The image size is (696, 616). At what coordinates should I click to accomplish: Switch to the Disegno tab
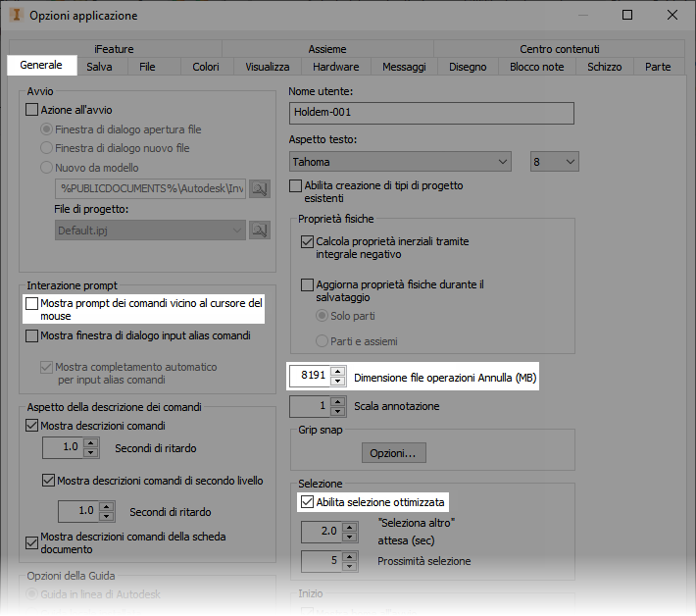click(468, 67)
